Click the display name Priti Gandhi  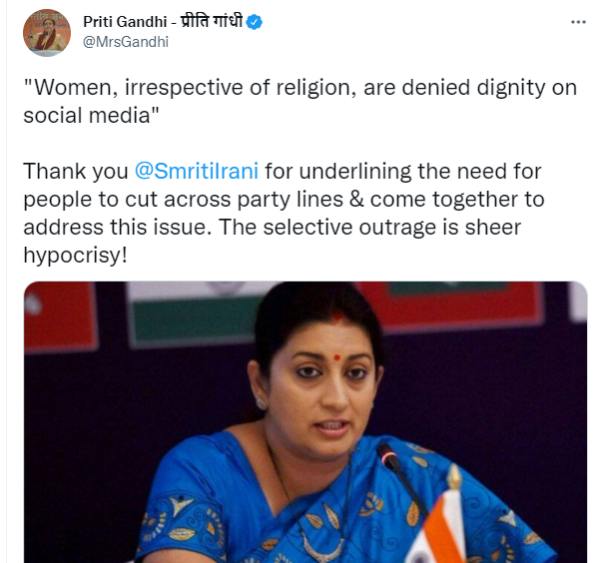(125, 22)
